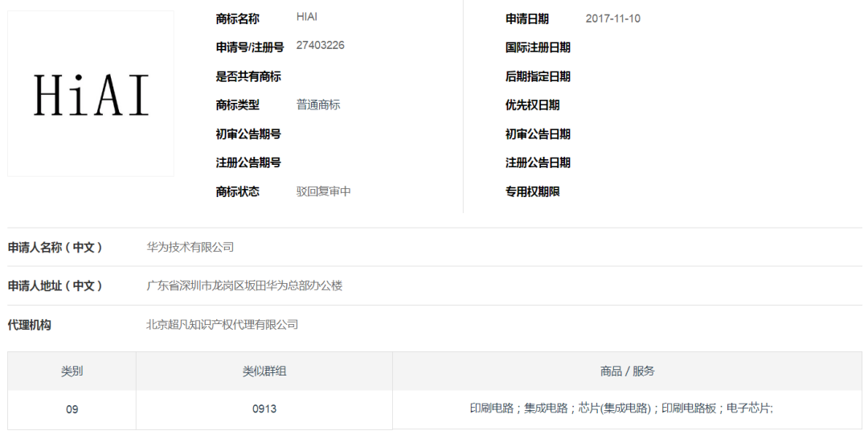Click the 代理机构 label
The image size is (868, 435).
30,325
